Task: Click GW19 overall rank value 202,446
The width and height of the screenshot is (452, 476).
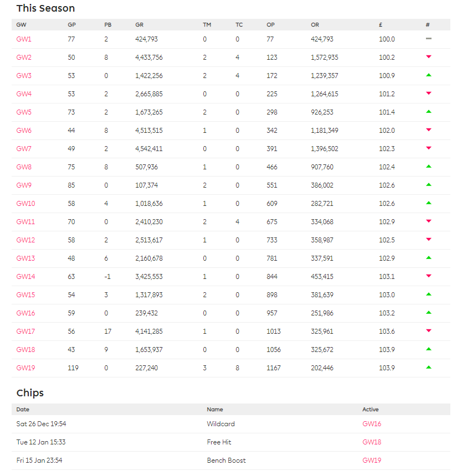Action: [x=322, y=368]
